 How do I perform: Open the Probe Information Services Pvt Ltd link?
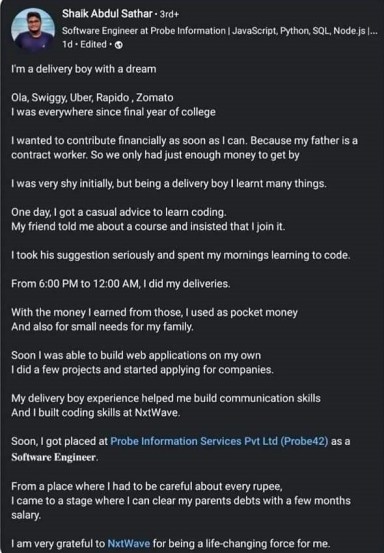click(x=219, y=441)
